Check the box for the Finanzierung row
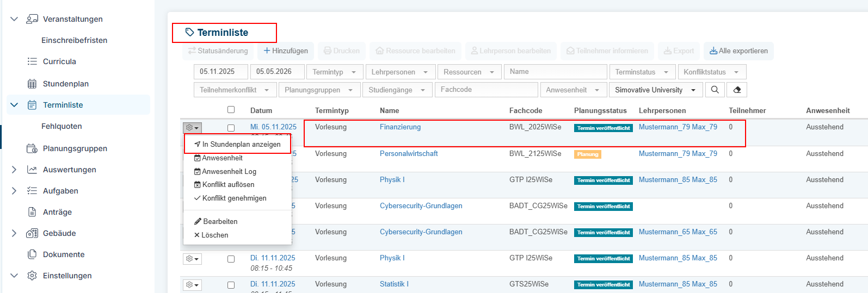Image resolution: width=868 pixels, height=293 pixels. (x=231, y=128)
